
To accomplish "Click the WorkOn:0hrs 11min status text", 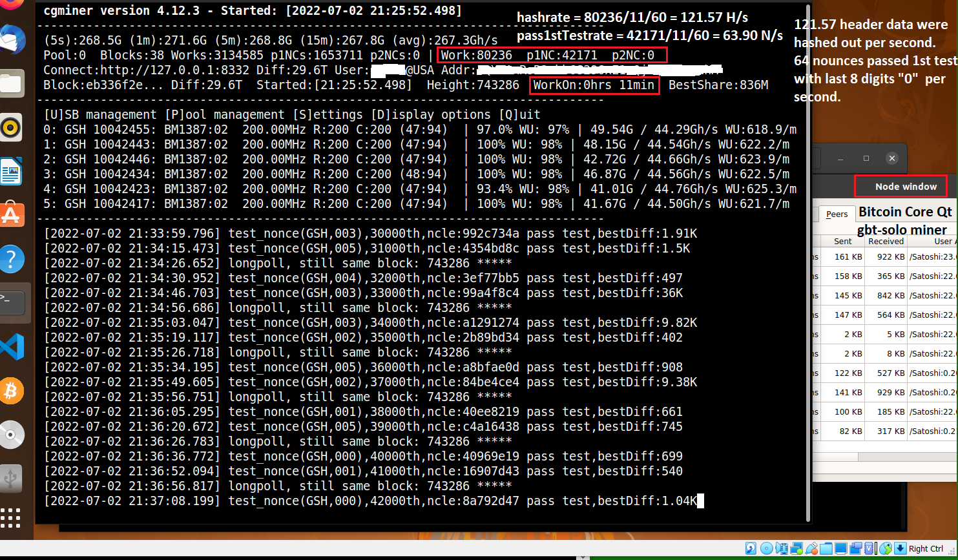I will [x=594, y=85].
